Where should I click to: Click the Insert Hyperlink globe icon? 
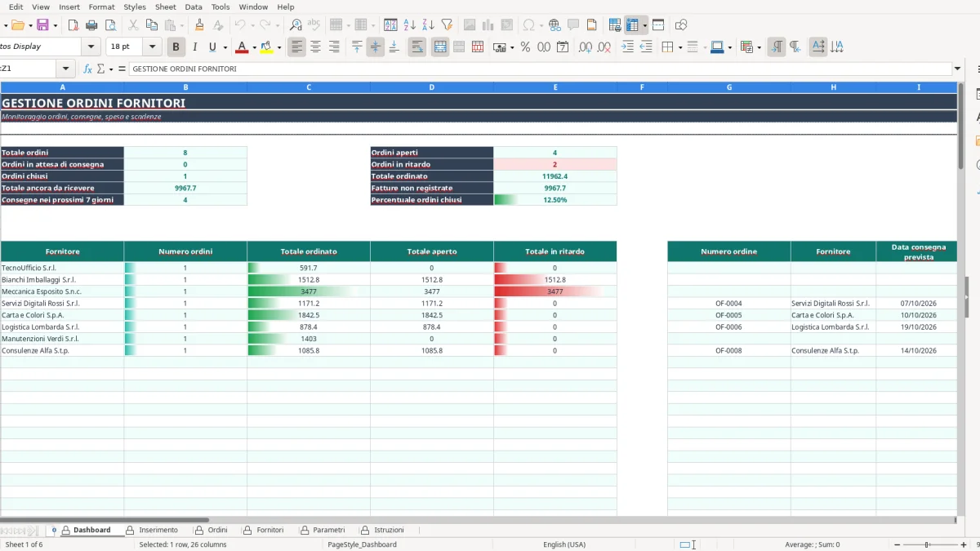(555, 25)
